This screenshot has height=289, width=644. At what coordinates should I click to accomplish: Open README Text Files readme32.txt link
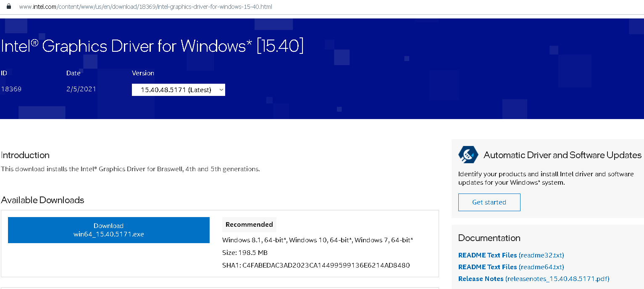(511, 255)
